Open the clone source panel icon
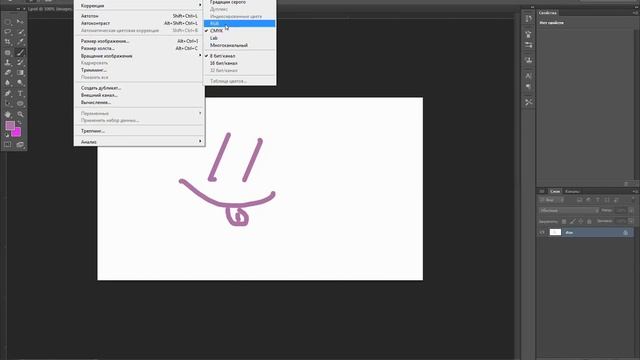Image resolution: width=640 pixels, height=360 pixels. point(529,60)
